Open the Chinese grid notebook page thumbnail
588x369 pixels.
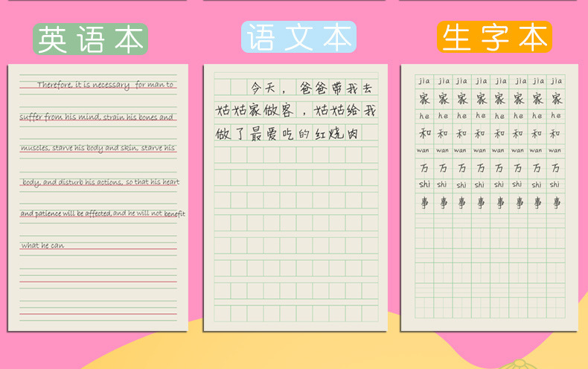click(295, 198)
